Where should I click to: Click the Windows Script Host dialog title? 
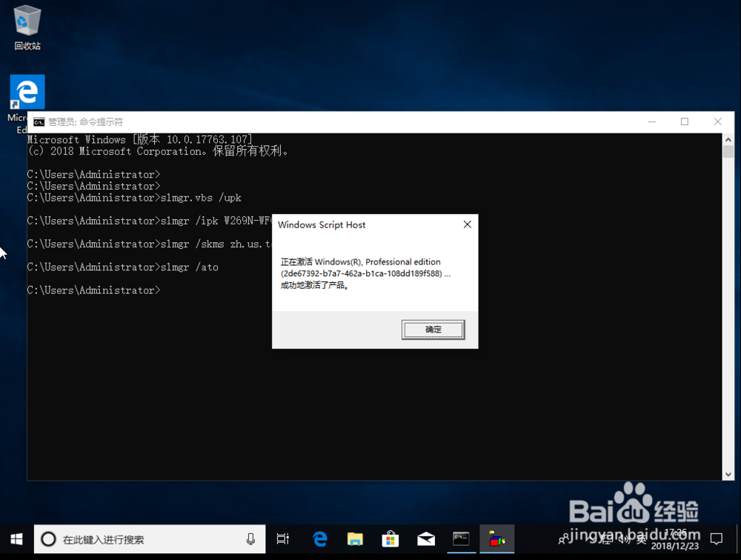coord(322,225)
